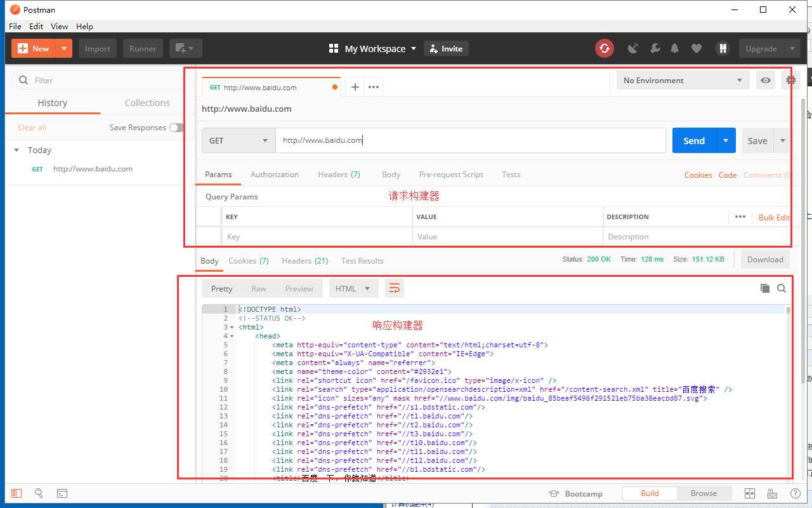Open Send options dropdown arrow
The width and height of the screenshot is (812, 508).
coord(725,140)
